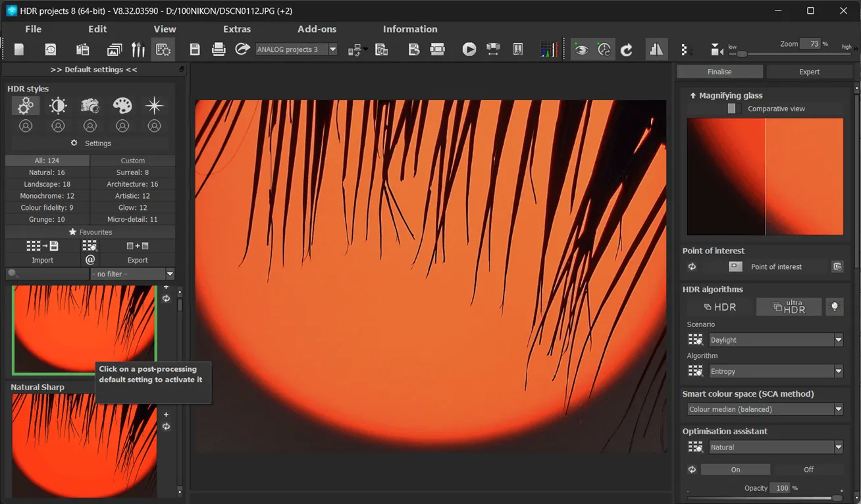Viewport: 861px width, 504px height.
Task: Click the mirror comparison icon in toolbar
Action: 656,49
